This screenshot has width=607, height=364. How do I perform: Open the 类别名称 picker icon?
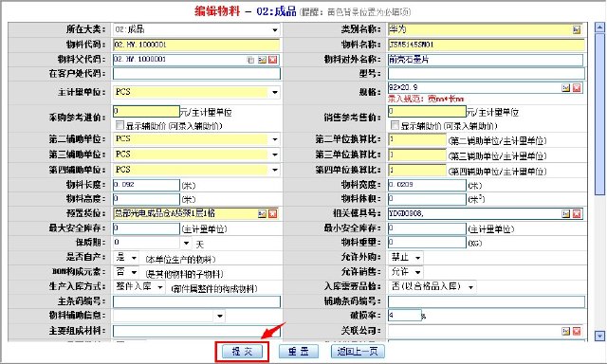(577, 29)
